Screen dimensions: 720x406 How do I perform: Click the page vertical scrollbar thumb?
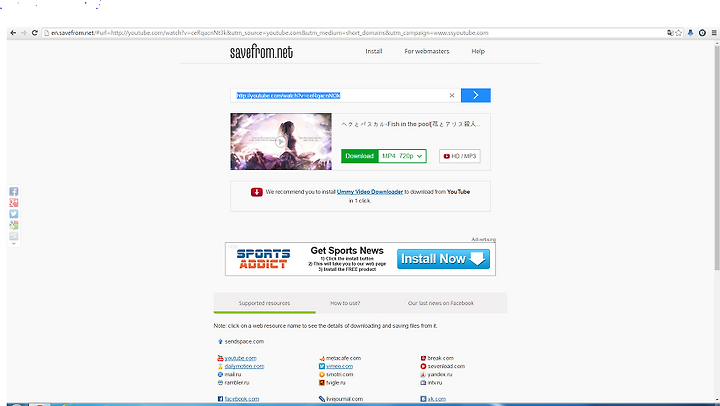point(716,156)
